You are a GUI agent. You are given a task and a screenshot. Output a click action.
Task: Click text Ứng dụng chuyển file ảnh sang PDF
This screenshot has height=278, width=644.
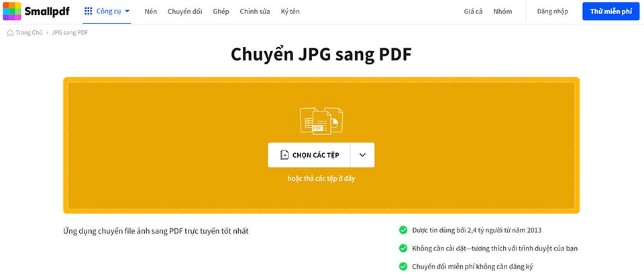156,231
